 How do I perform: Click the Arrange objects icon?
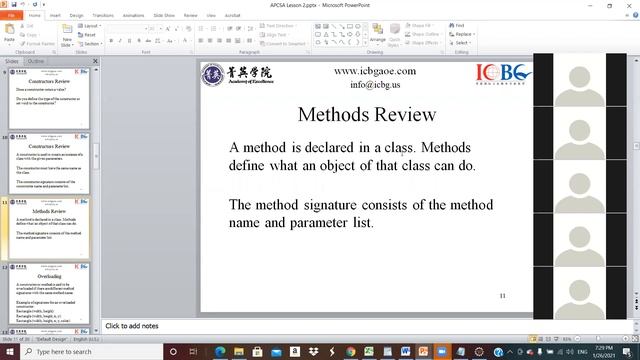pos(378,29)
